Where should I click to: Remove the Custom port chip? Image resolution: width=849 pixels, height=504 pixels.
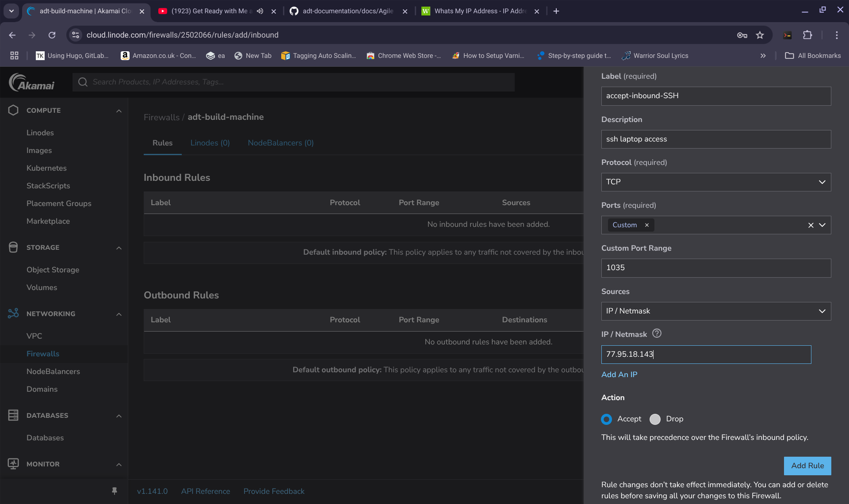(646, 225)
